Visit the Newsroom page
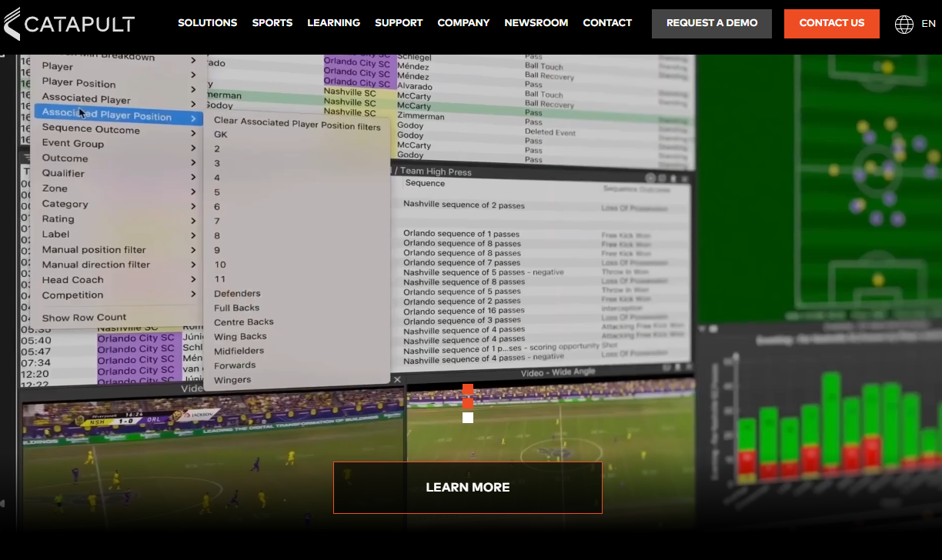Image resolution: width=942 pixels, height=560 pixels. (536, 23)
